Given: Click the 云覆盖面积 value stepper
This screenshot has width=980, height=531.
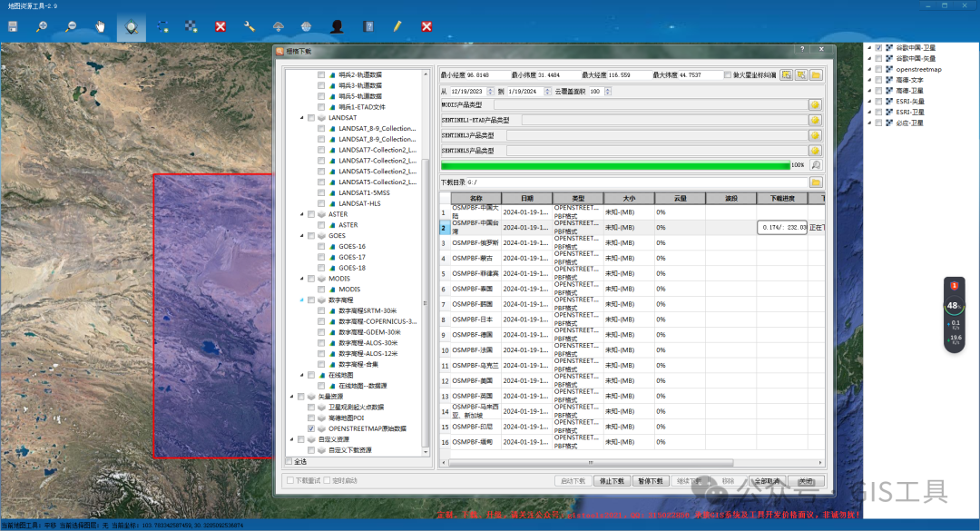Looking at the screenshot, I should [x=607, y=92].
